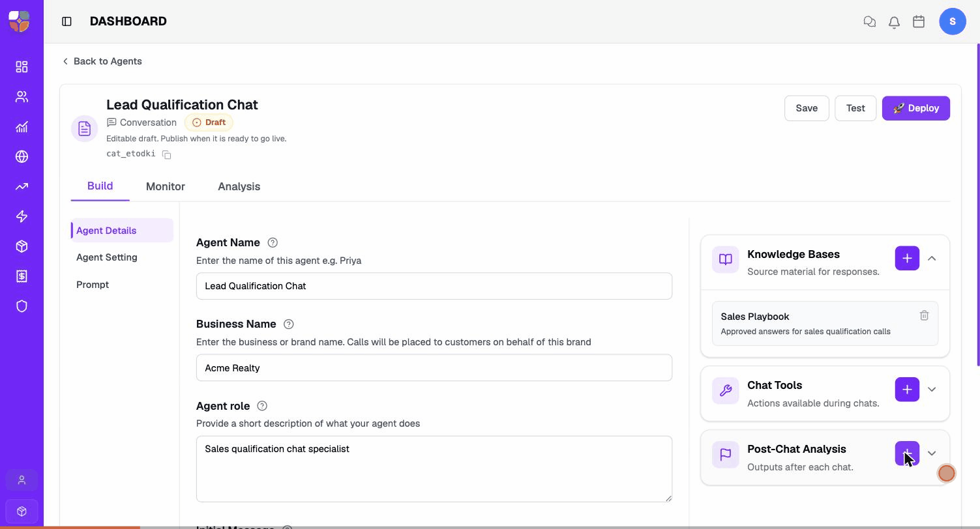Screen dimensions: 980x529
Task: Click the Agent role help icon
Action: tap(262, 406)
